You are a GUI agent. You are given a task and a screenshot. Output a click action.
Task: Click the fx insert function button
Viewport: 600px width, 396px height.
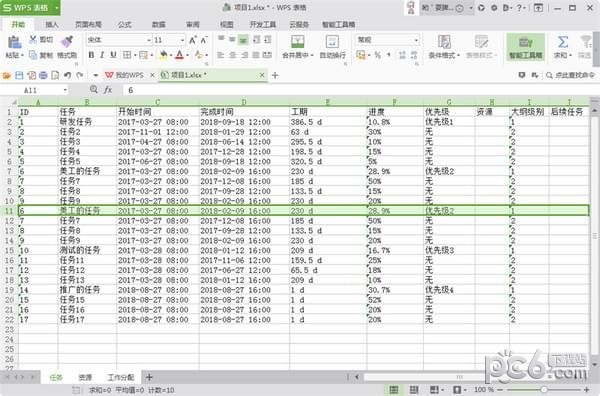[108, 90]
